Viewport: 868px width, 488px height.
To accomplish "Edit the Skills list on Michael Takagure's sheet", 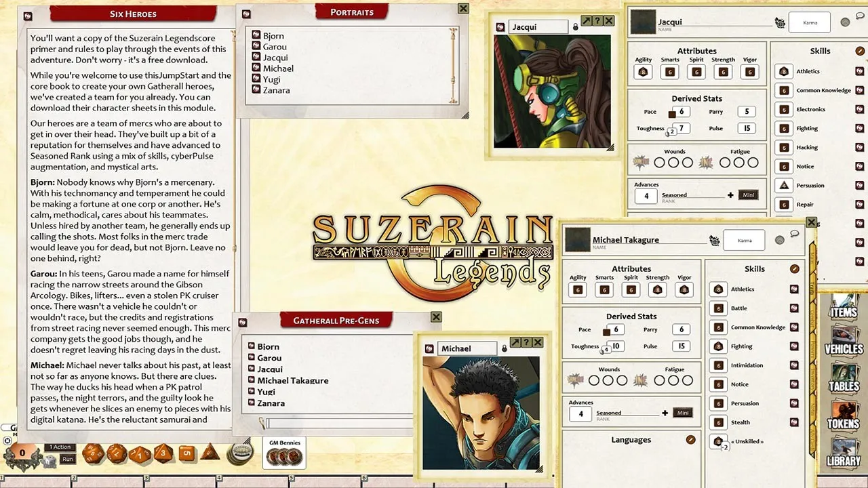I will coord(795,269).
